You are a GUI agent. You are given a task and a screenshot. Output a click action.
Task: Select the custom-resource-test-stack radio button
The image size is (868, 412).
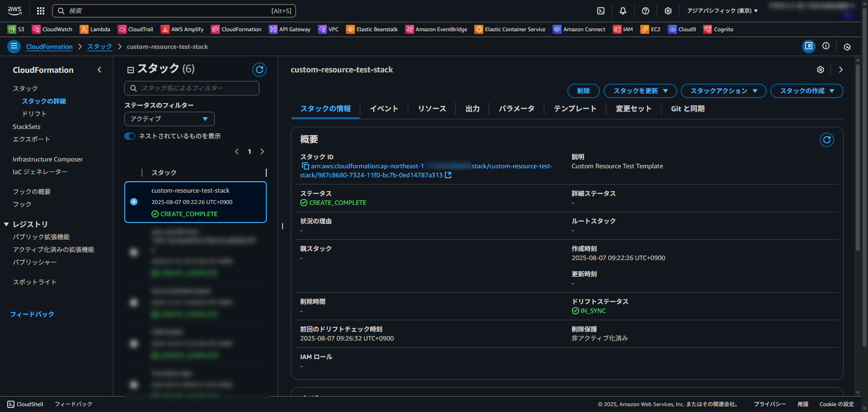(134, 202)
